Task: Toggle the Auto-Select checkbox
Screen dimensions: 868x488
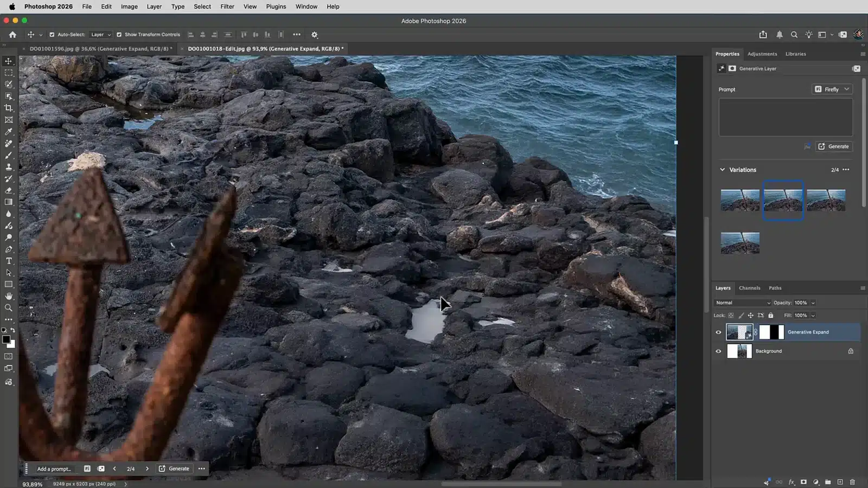Action: coord(52,35)
